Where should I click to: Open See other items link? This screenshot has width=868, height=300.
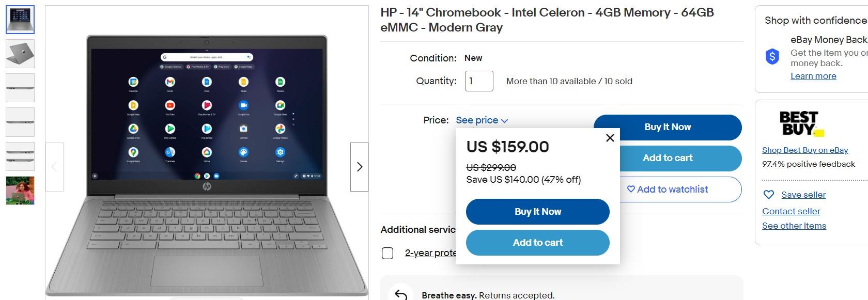[x=794, y=226]
